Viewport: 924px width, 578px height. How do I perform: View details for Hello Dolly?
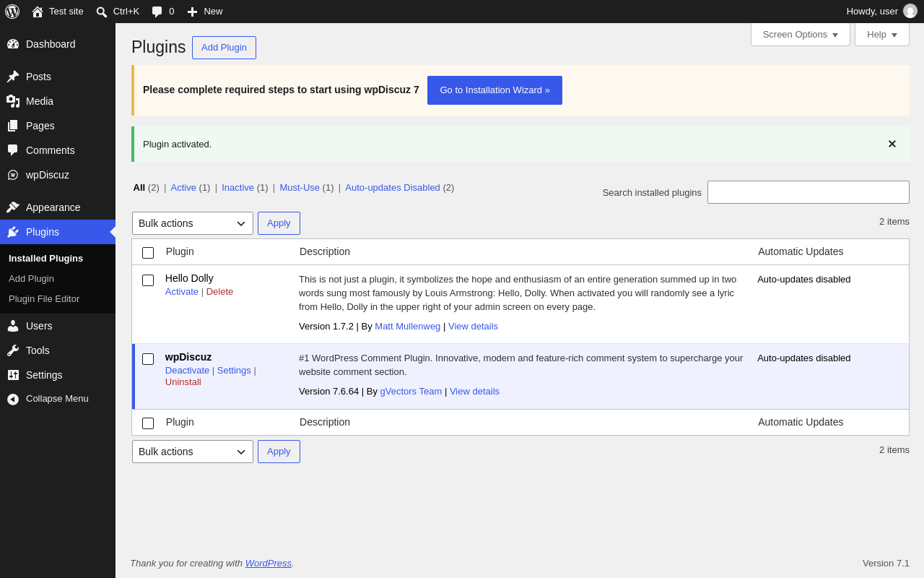tap(473, 327)
